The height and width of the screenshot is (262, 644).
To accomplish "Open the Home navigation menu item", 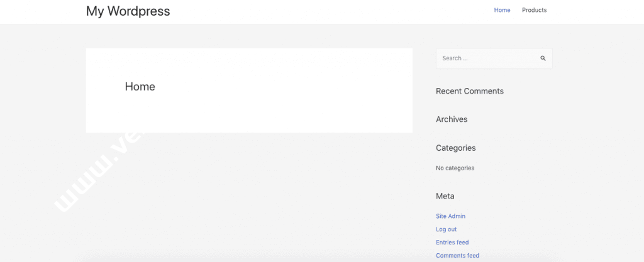I will [x=502, y=10].
